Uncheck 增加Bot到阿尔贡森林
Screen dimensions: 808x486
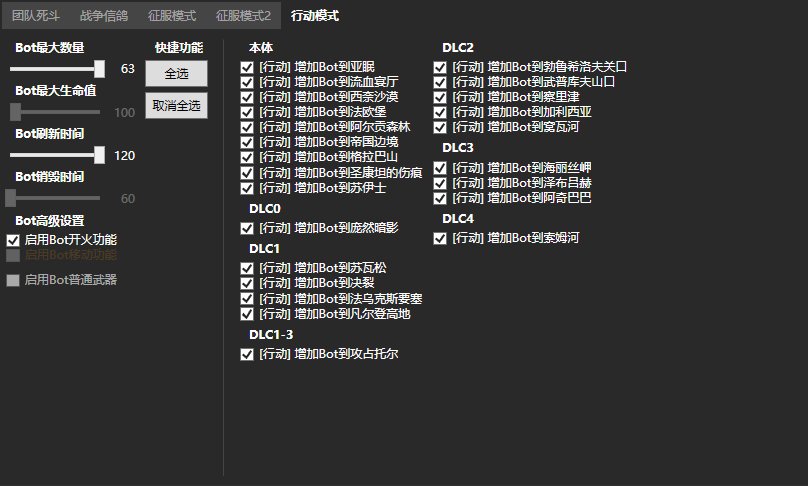point(247,127)
